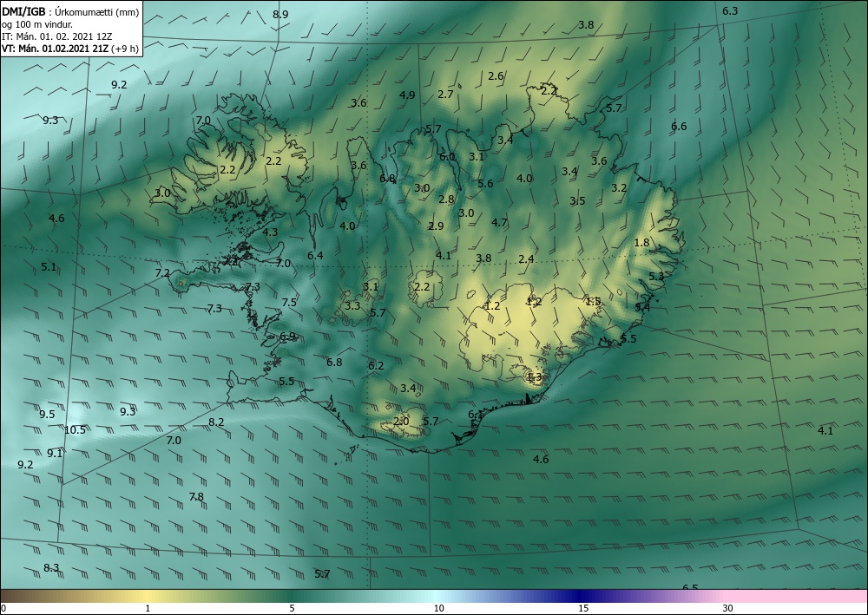Screen dimensions: 868x615
Task: Select the 6.4 value on the map
Action: point(315,255)
